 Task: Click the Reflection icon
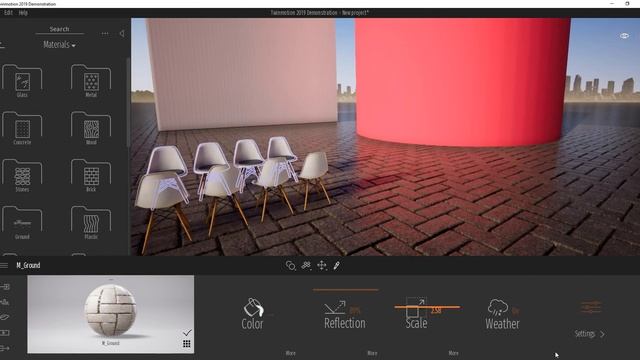tap(335, 307)
